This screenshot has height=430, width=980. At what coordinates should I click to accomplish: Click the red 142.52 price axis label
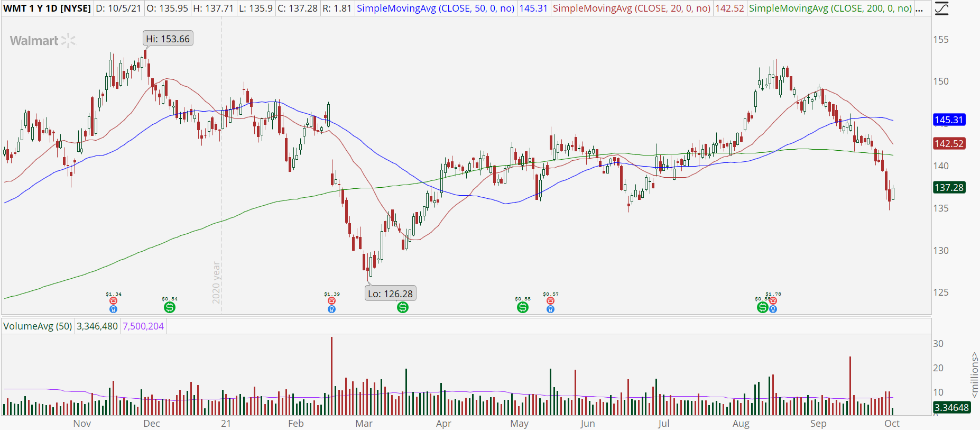(949, 144)
